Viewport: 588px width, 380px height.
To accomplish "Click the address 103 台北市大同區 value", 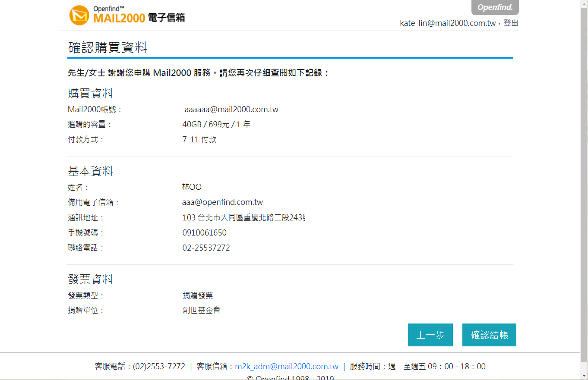I will [244, 218].
